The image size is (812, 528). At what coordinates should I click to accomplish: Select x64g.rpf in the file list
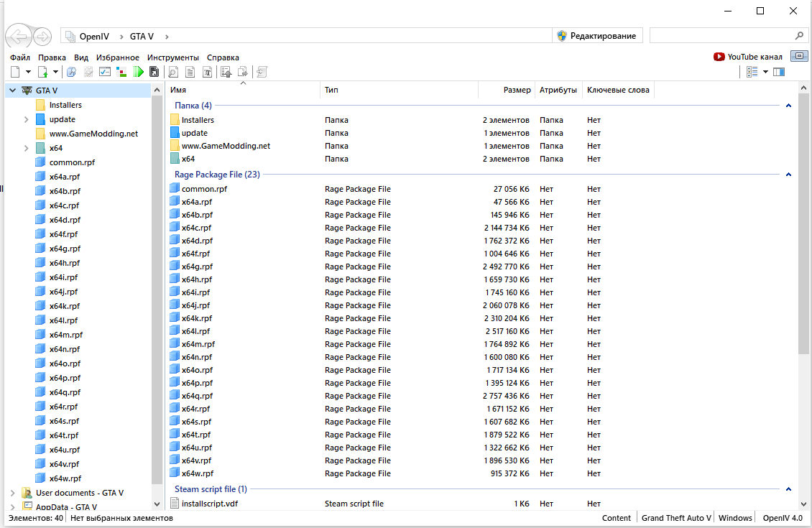coord(198,267)
